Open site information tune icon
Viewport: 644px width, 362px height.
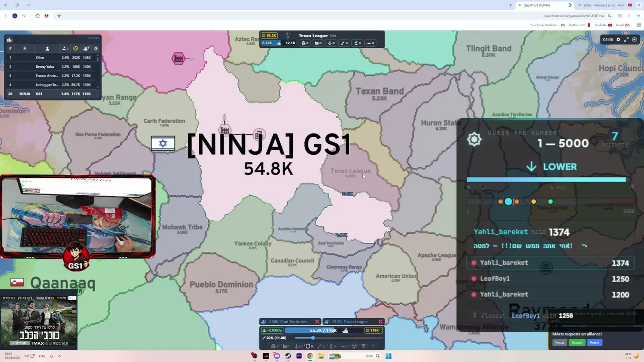pyautogui.click(x=609, y=16)
